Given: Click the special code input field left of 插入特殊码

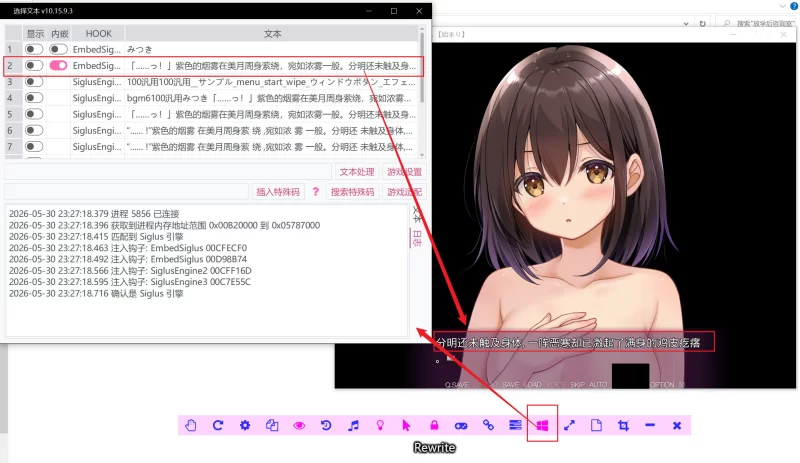Looking at the screenshot, I should 127,192.
